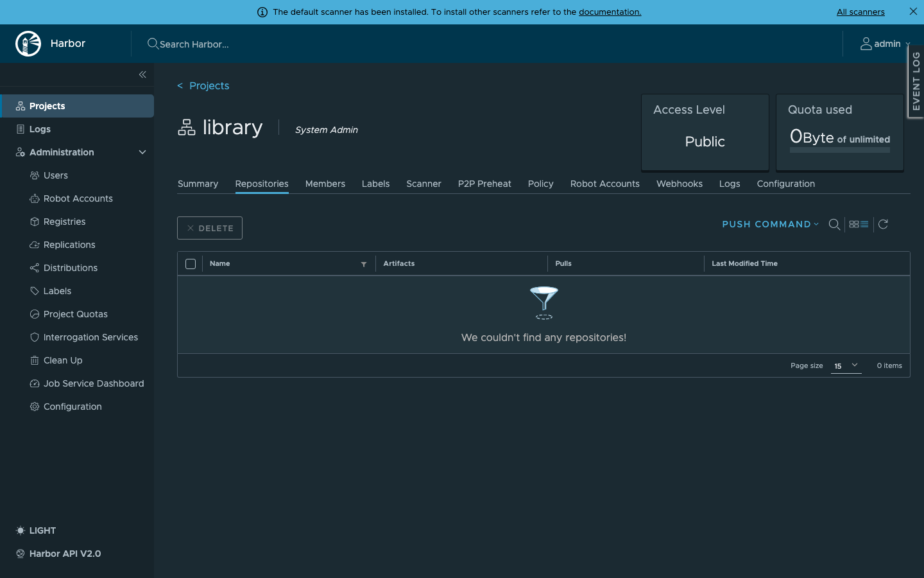Open P2P Preheat tab
Viewport: 924px width, 578px height.
tap(484, 184)
